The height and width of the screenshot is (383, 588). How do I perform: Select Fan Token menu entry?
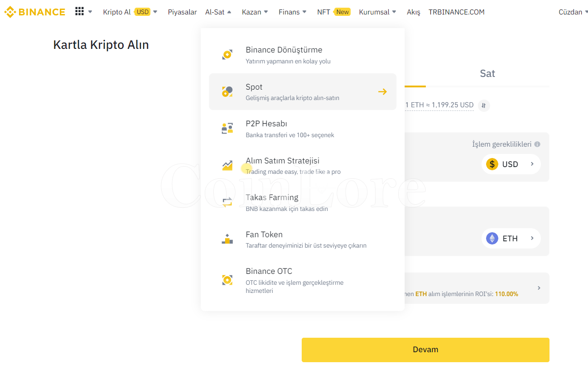coord(303,239)
